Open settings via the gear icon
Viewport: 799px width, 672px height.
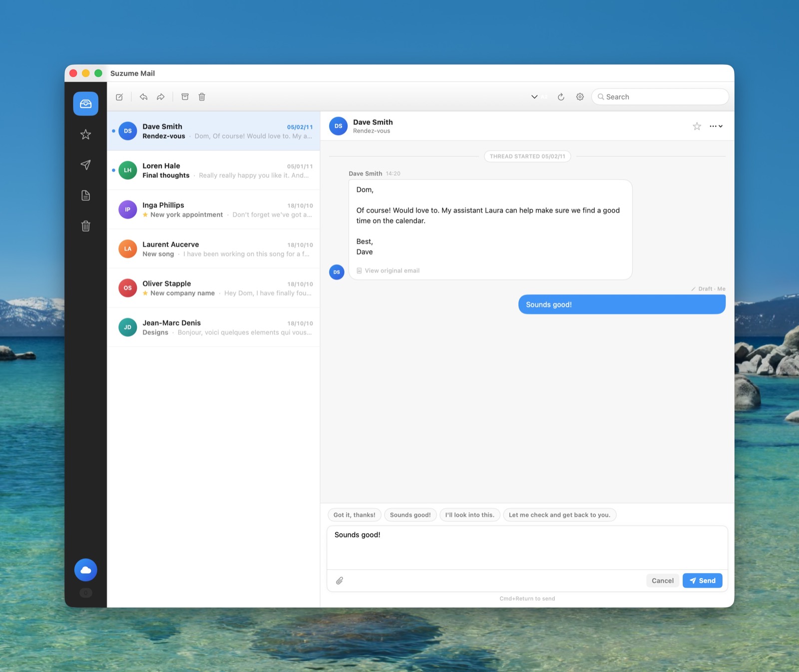580,97
